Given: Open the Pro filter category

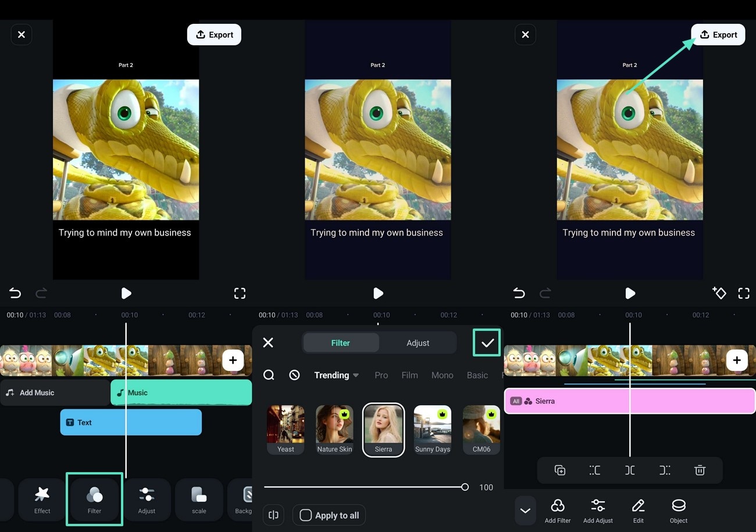Looking at the screenshot, I should [381, 375].
